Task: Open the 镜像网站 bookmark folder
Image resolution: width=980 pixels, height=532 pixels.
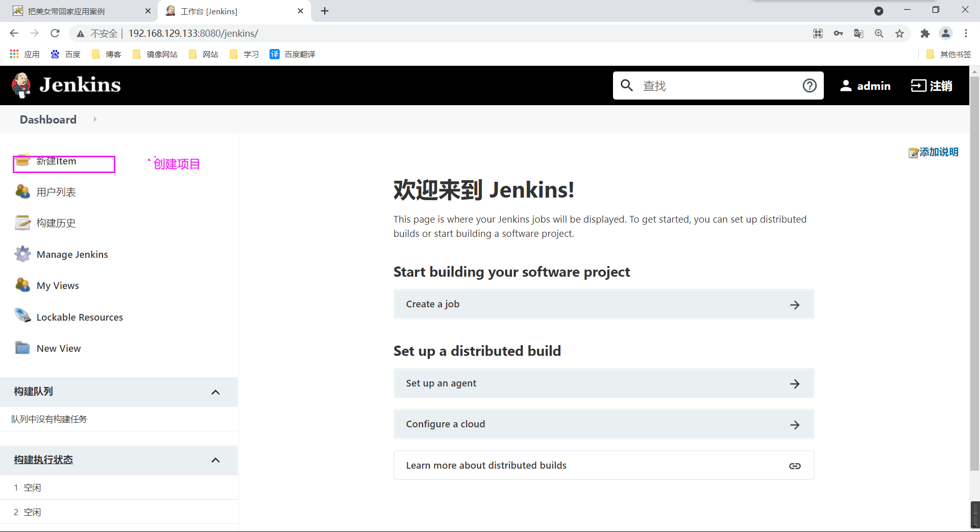Action: (155, 54)
